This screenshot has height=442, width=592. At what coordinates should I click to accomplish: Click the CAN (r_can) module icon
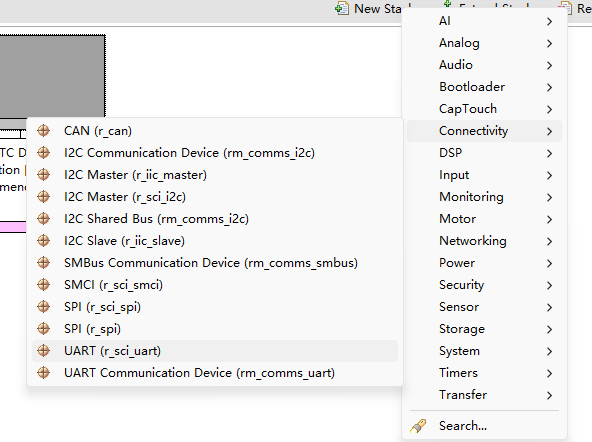(x=43, y=131)
